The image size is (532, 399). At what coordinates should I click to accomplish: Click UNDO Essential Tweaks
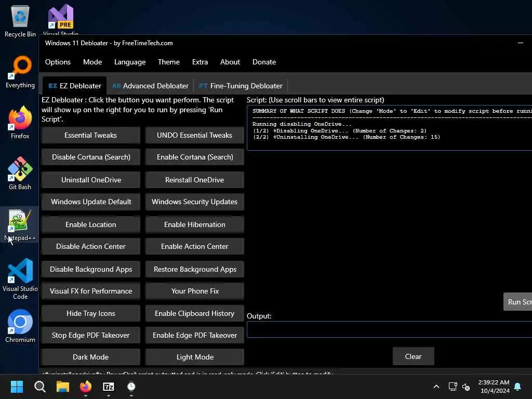pyautogui.click(x=194, y=136)
